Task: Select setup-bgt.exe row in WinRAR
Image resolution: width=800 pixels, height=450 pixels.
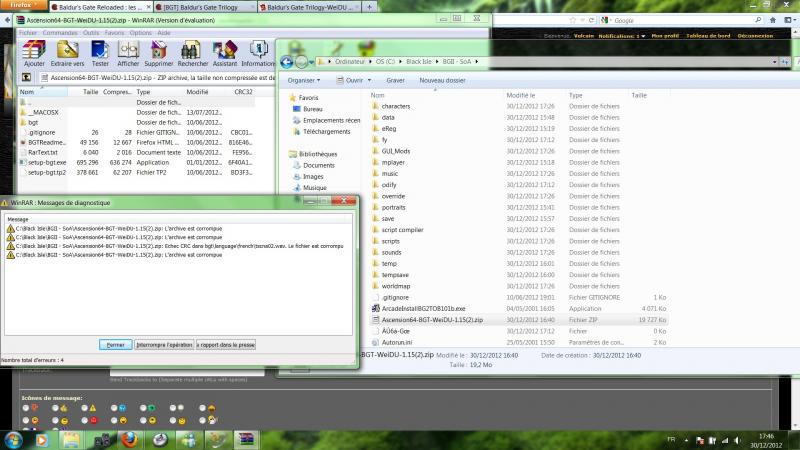Action: point(137,162)
